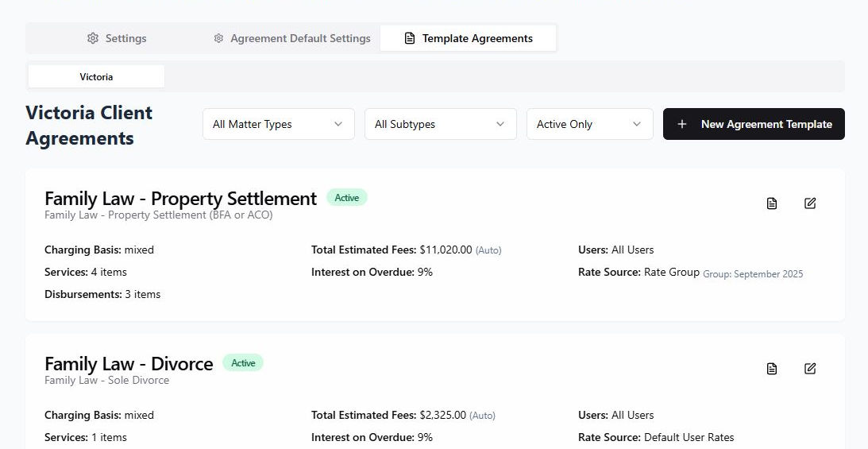Open document view for Family Law Divorce

click(x=771, y=369)
